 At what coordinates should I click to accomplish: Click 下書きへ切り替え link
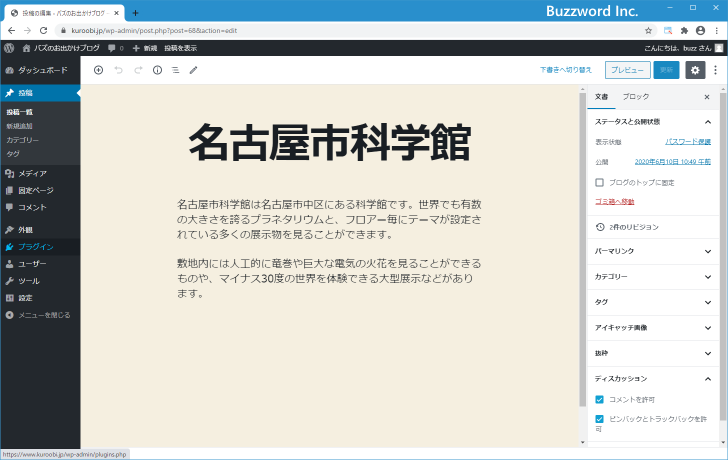click(x=566, y=70)
